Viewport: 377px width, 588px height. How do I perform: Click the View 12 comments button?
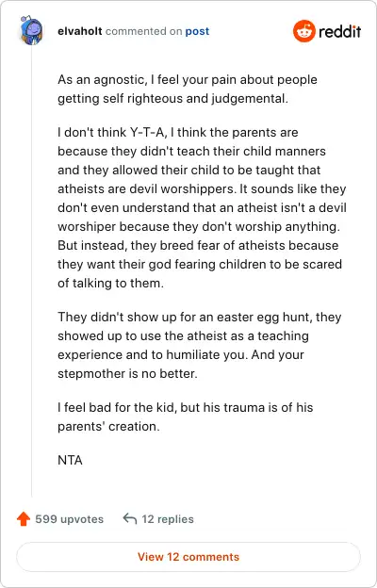coord(188,557)
